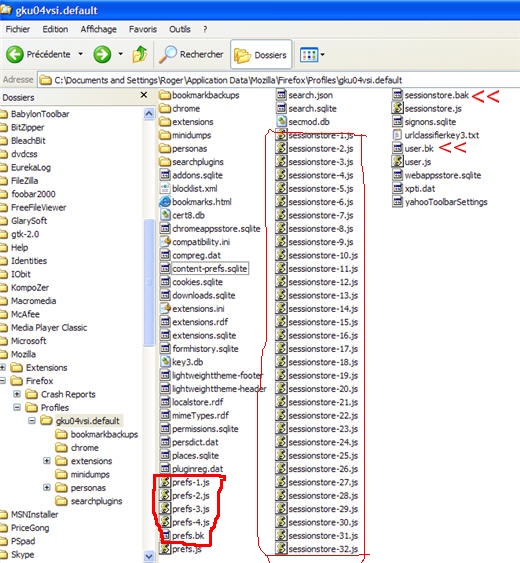Select the user.js script icon
Viewport: 520px width, 563px height.
tap(397, 162)
